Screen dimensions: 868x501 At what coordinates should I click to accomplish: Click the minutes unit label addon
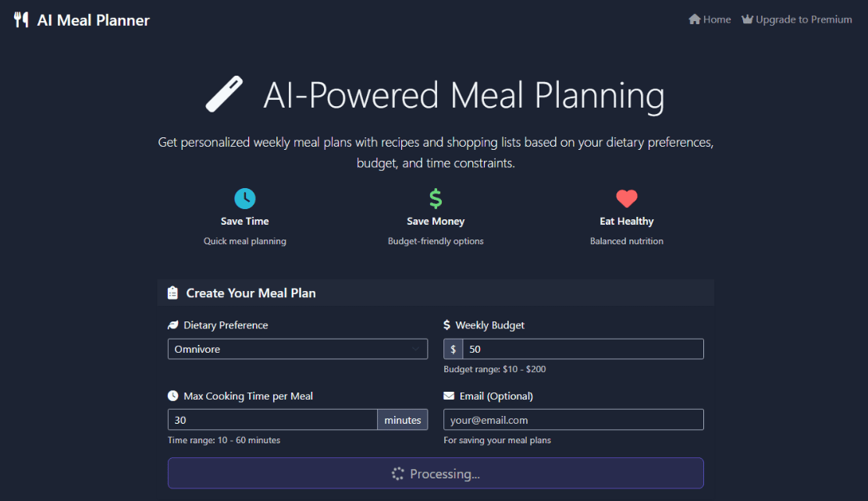pyautogui.click(x=403, y=420)
